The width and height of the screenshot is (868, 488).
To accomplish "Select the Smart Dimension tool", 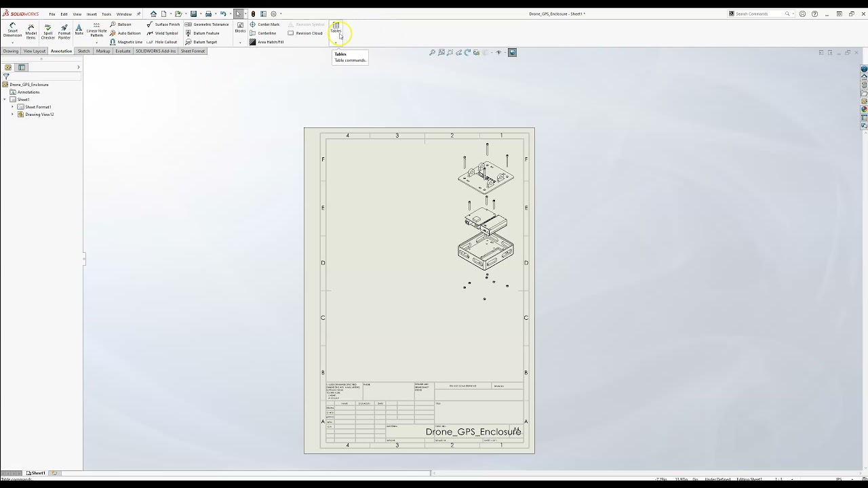I will pos(12,30).
